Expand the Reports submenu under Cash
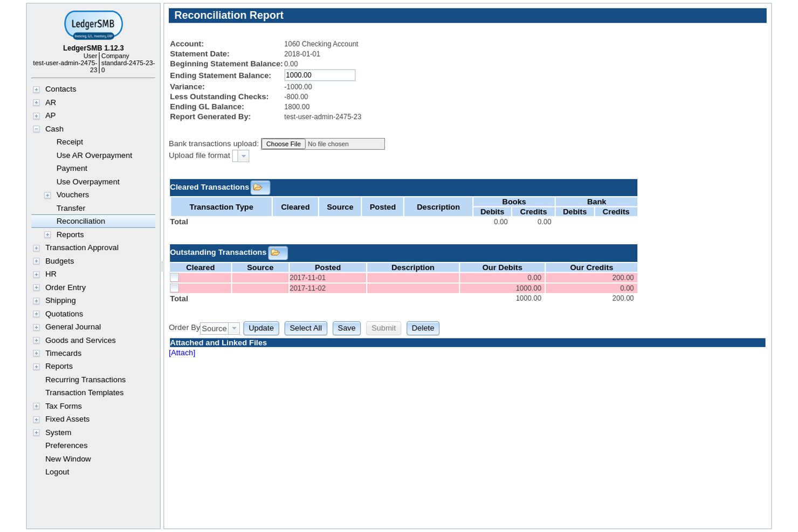The image size is (798, 532). 47,234
